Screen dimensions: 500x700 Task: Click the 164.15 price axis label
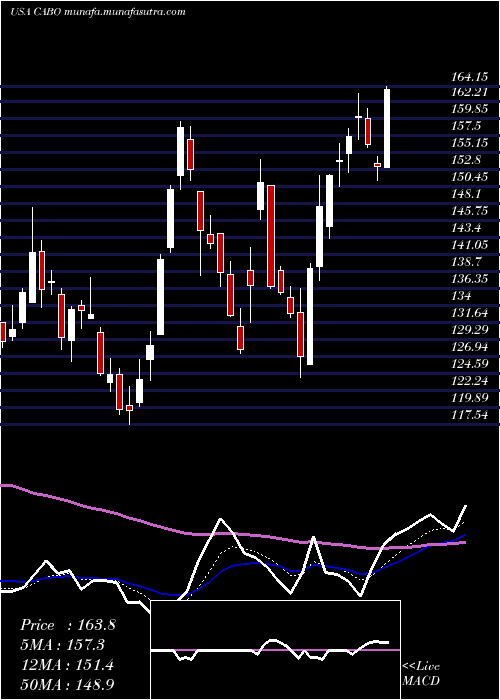click(469, 77)
